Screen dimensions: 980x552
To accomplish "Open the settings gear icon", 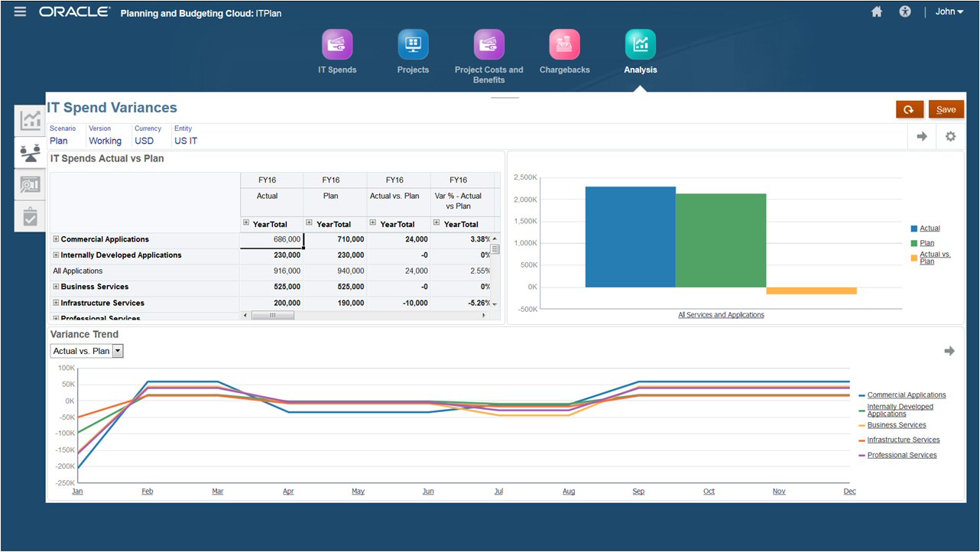I will (949, 135).
